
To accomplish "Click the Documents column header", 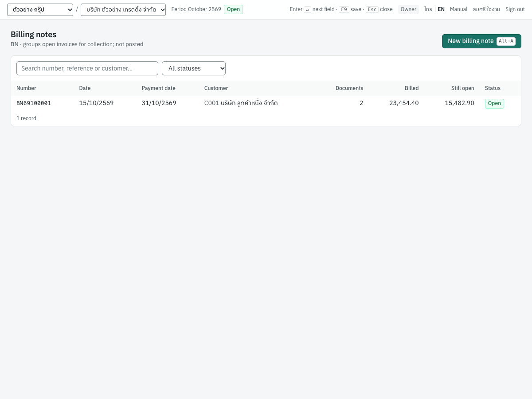I will pyautogui.click(x=349, y=88).
